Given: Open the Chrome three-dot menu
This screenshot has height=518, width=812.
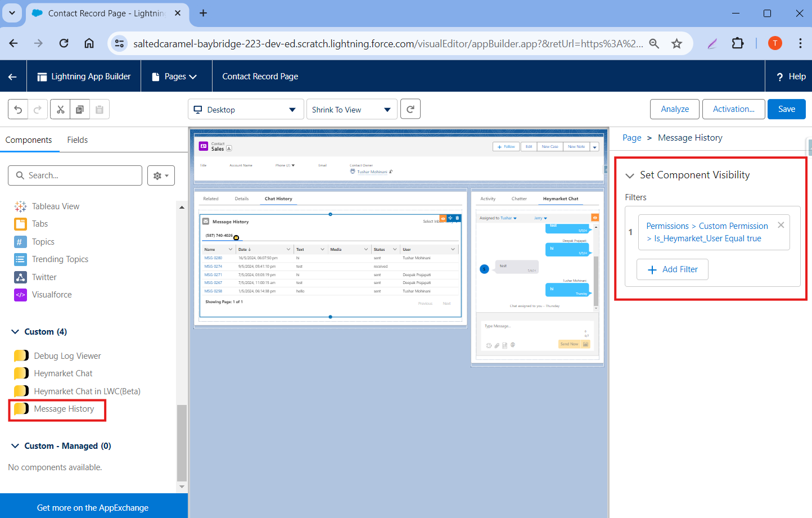Looking at the screenshot, I should (x=800, y=43).
